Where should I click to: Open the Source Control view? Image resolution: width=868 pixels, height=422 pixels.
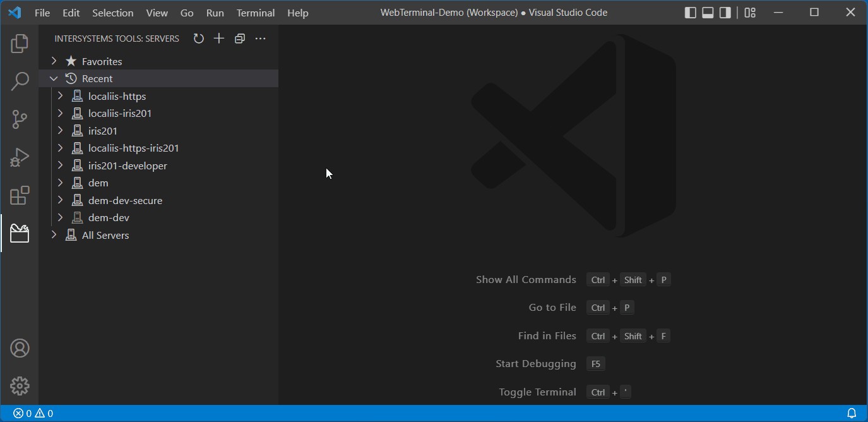coord(20,119)
